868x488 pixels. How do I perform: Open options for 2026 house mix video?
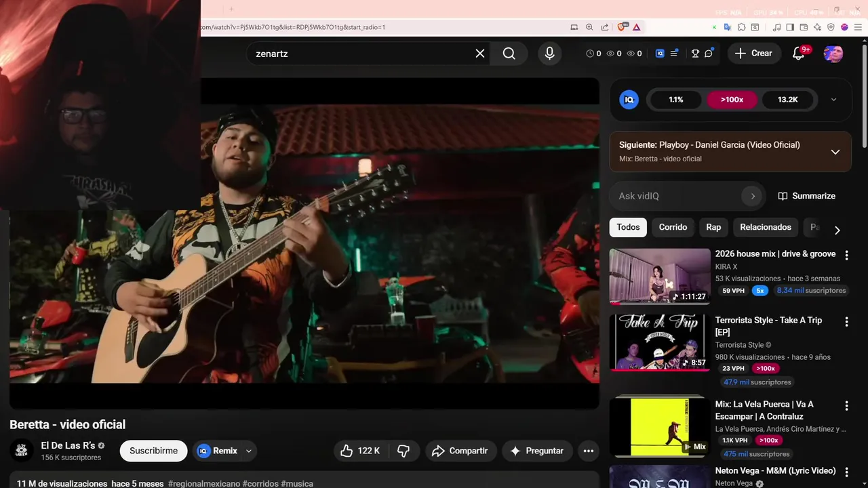[846, 256]
